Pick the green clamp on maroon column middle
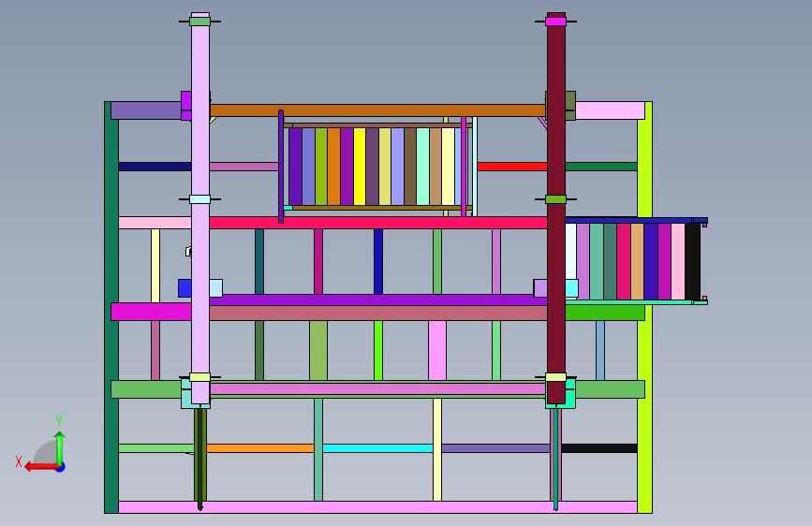Viewport: 812px width, 526px height. [x=555, y=199]
